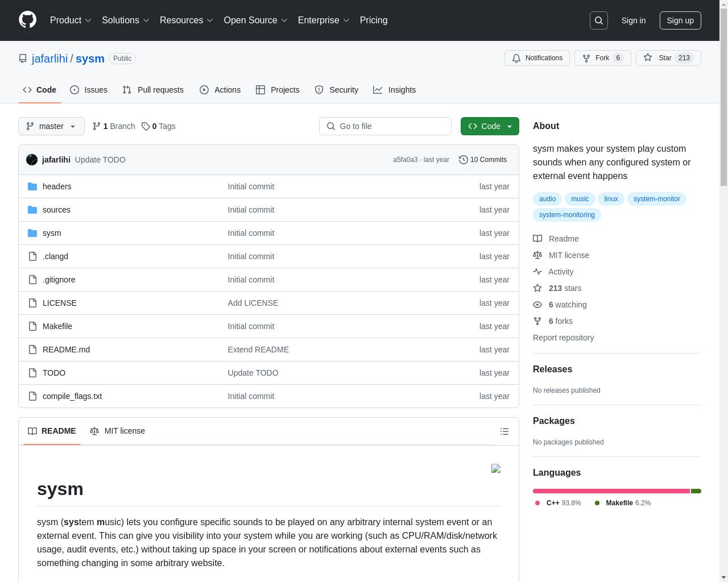The width and height of the screenshot is (728, 582).
Task: Click the .gitignore file icon
Action: click(x=32, y=280)
